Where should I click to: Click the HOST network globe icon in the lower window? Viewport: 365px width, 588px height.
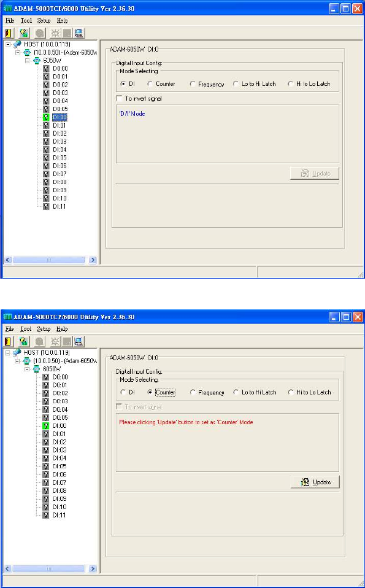(x=17, y=352)
